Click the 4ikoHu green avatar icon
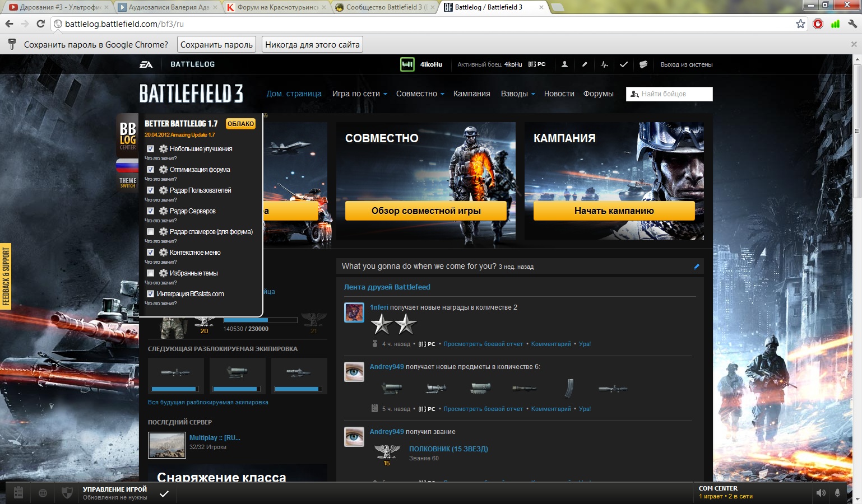The width and height of the screenshot is (862, 504). click(407, 64)
